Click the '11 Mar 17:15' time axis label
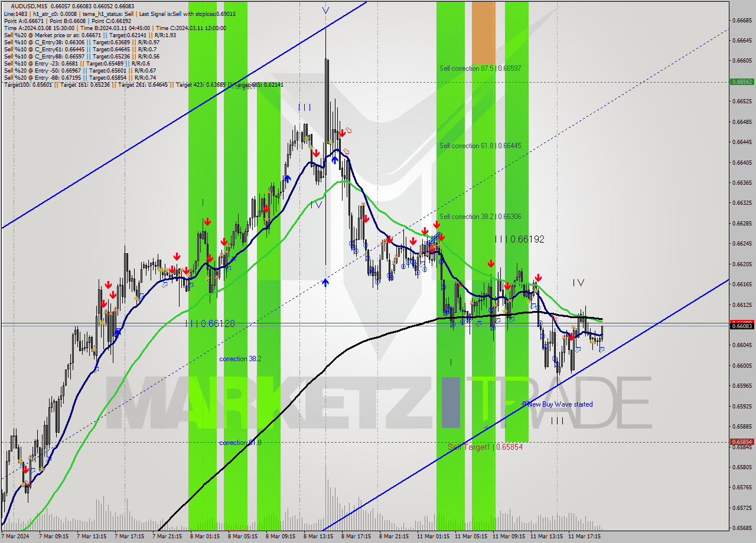The height and width of the screenshot is (543, 756). (x=584, y=537)
